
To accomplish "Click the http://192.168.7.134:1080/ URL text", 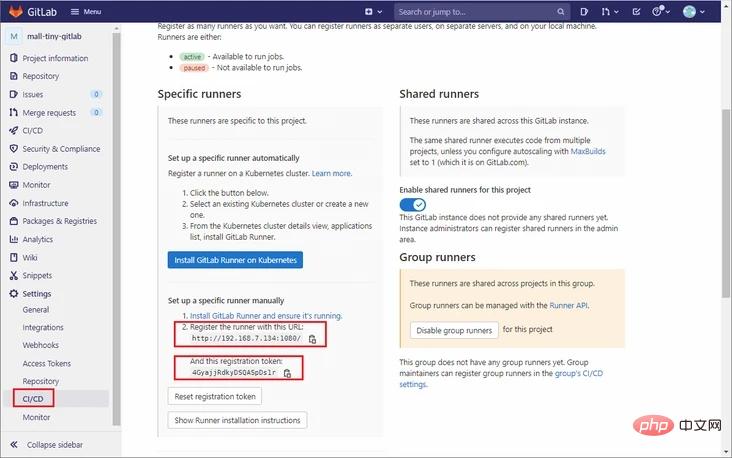I will click(x=246, y=338).
